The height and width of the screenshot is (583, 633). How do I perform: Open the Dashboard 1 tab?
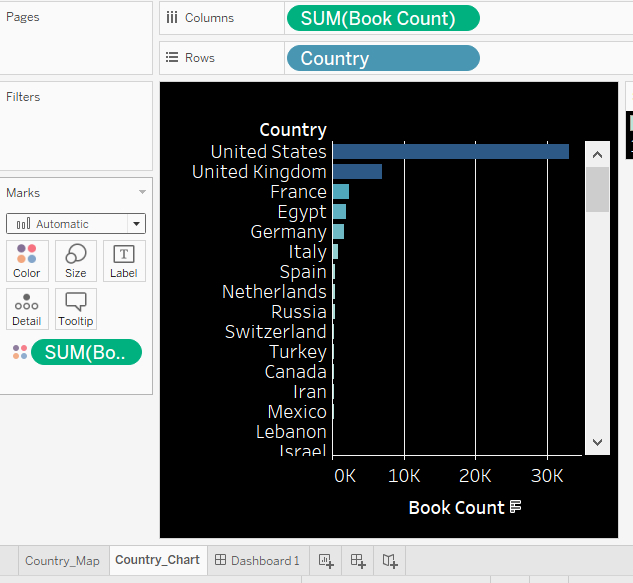coord(258,561)
